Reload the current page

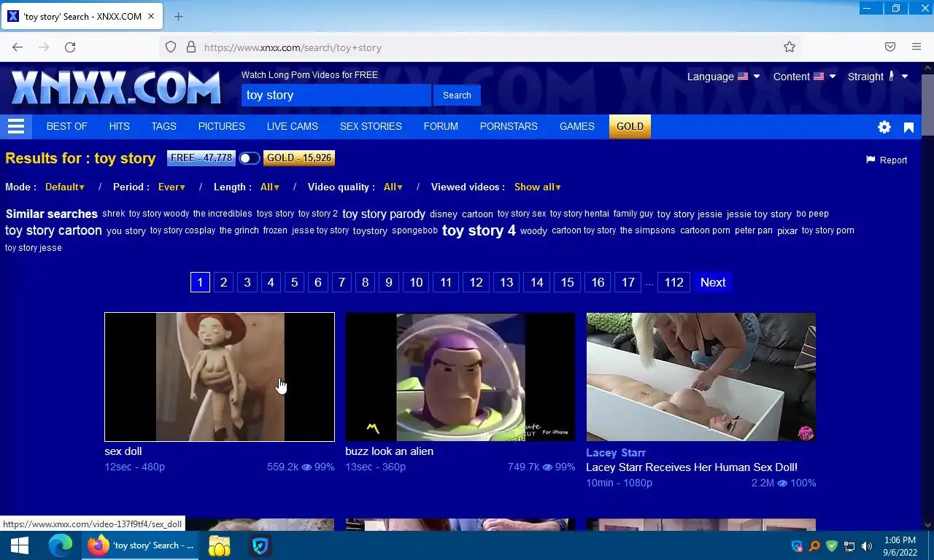(x=70, y=47)
